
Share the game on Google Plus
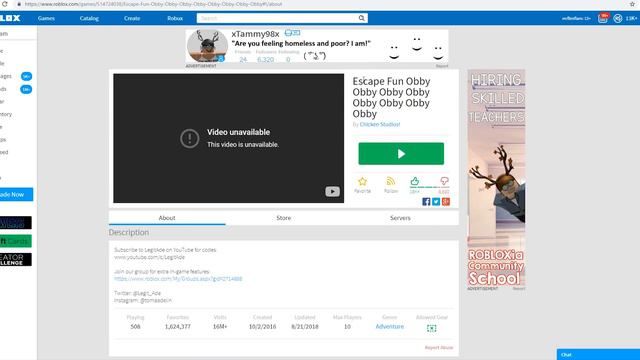pyautogui.click(x=446, y=202)
